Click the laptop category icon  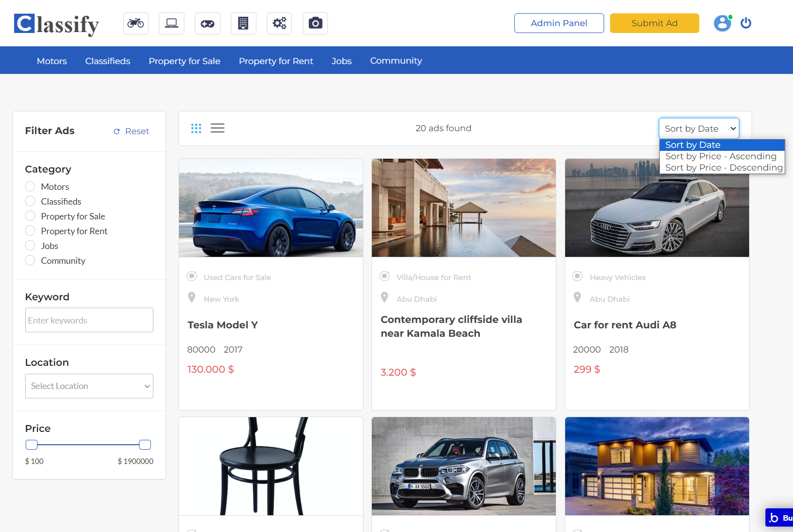click(x=172, y=23)
